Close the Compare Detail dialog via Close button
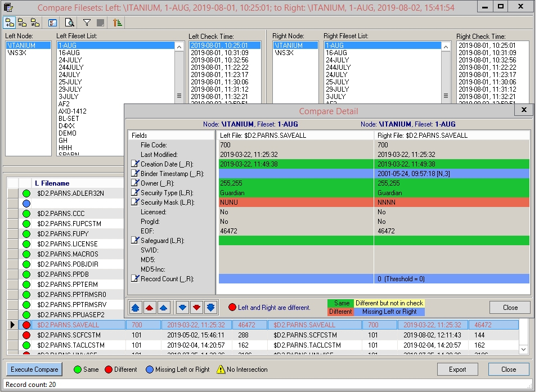The height and width of the screenshot is (392, 539). [510, 308]
